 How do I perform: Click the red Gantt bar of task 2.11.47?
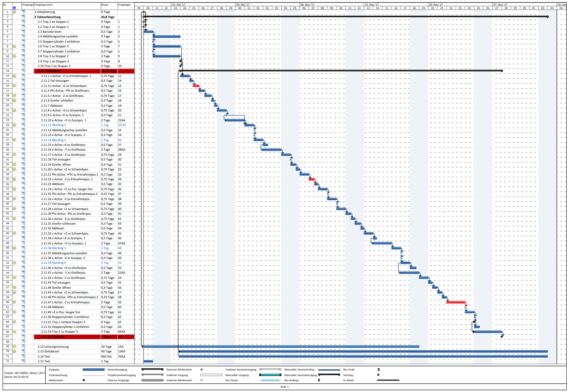point(456,302)
